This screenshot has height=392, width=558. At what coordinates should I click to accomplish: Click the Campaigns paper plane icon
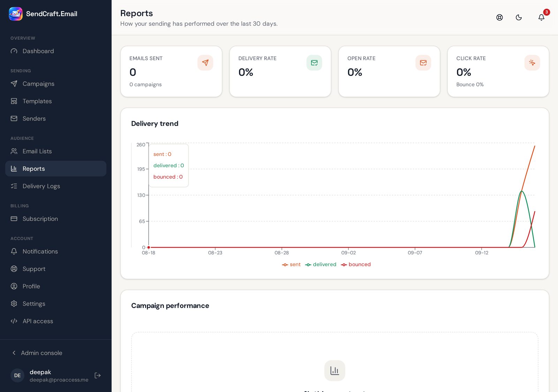[14, 84]
